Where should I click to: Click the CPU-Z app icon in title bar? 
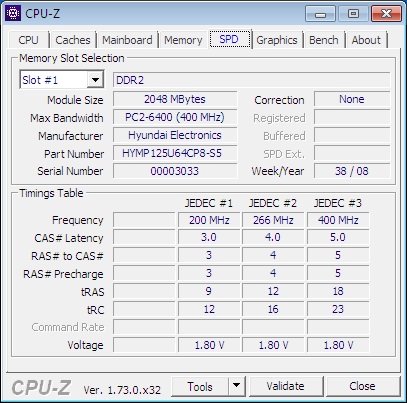pos(13,13)
